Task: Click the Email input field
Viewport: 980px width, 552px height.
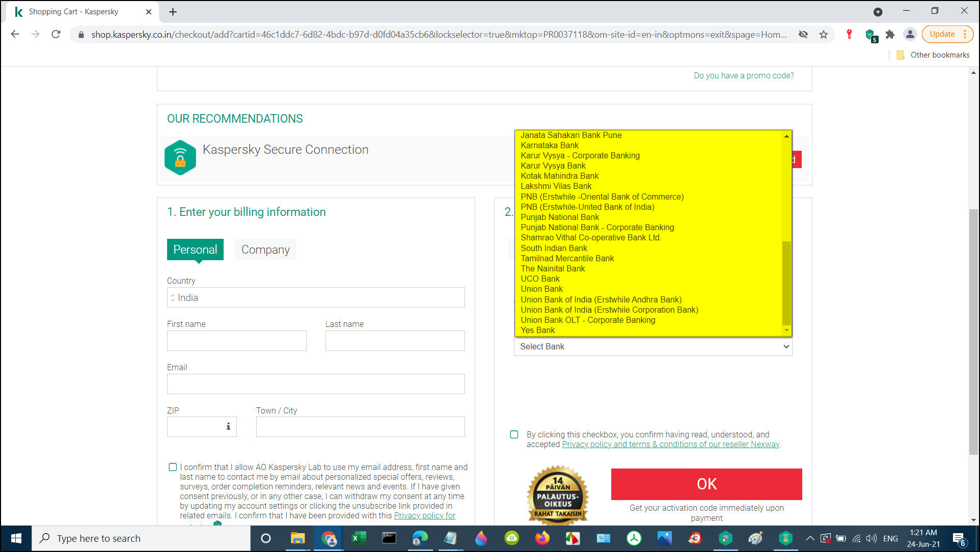Action: click(x=315, y=384)
